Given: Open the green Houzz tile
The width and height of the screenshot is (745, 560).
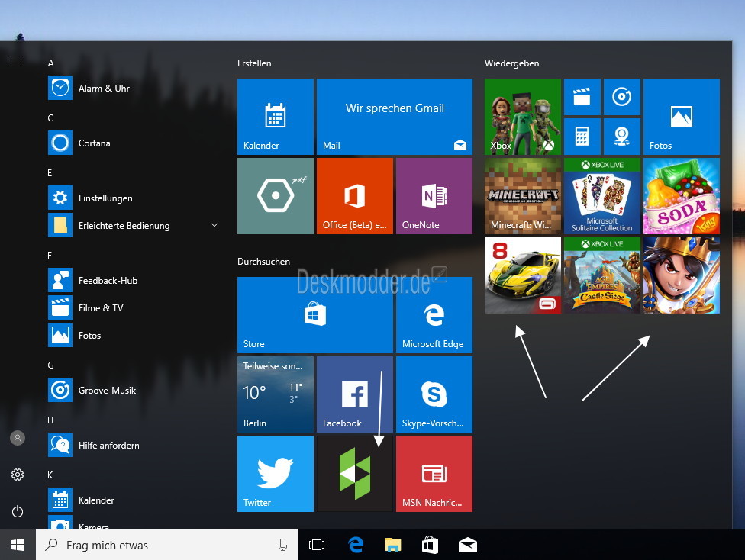Looking at the screenshot, I should pos(354,474).
